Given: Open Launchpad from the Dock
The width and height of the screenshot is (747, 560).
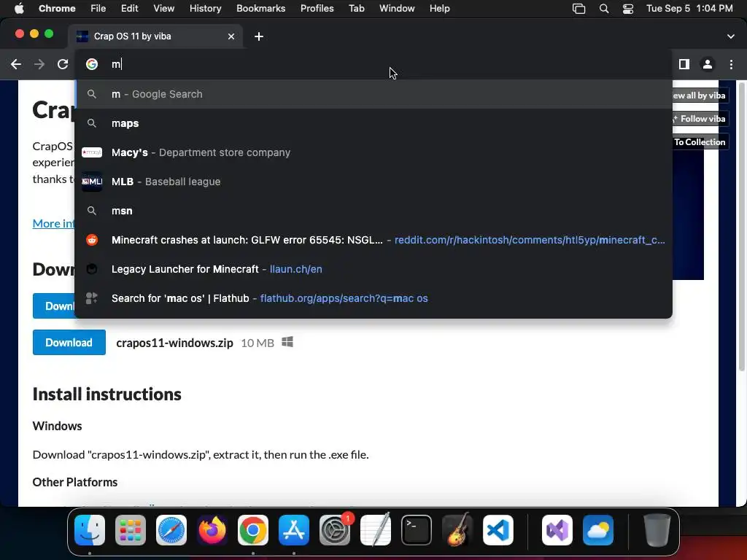Looking at the screenshot, I should tap(131, 530).
